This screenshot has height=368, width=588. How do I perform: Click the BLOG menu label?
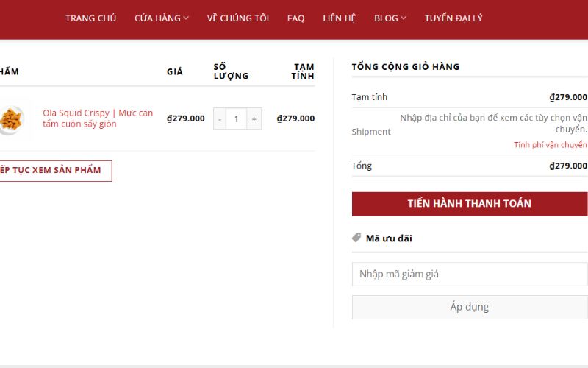point(385,18)
